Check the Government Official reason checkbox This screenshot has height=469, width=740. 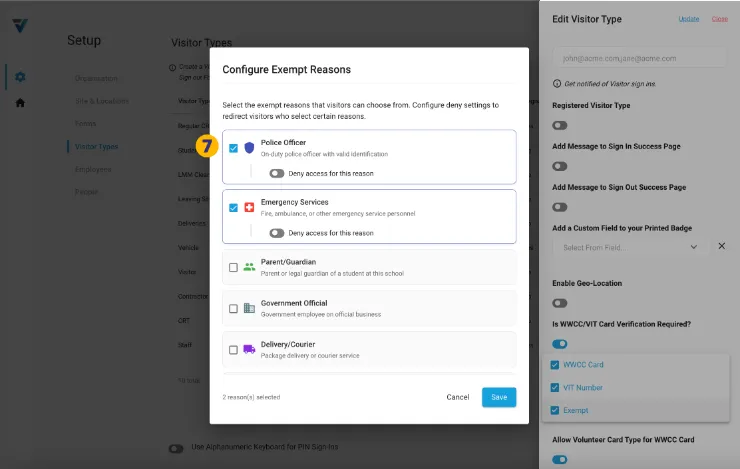pos(233,308)
